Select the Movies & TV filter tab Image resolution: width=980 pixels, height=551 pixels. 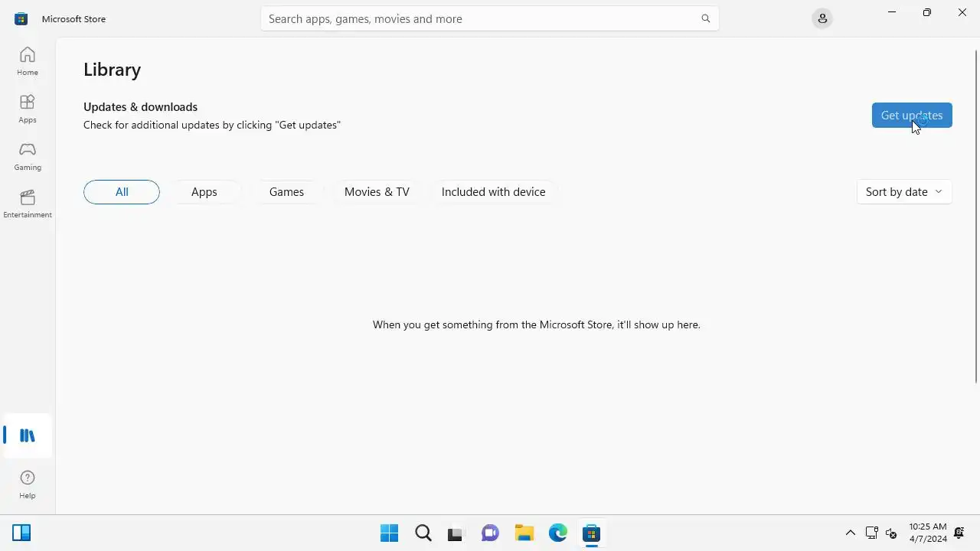tap(377, 192)
